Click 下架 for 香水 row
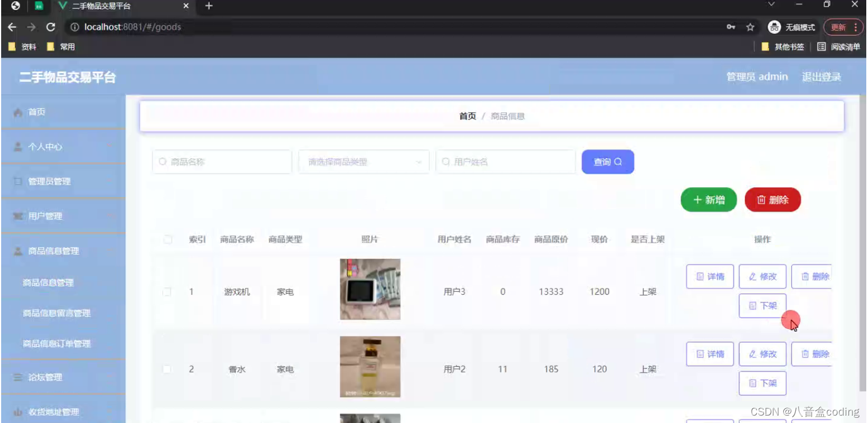 (763, 383)
